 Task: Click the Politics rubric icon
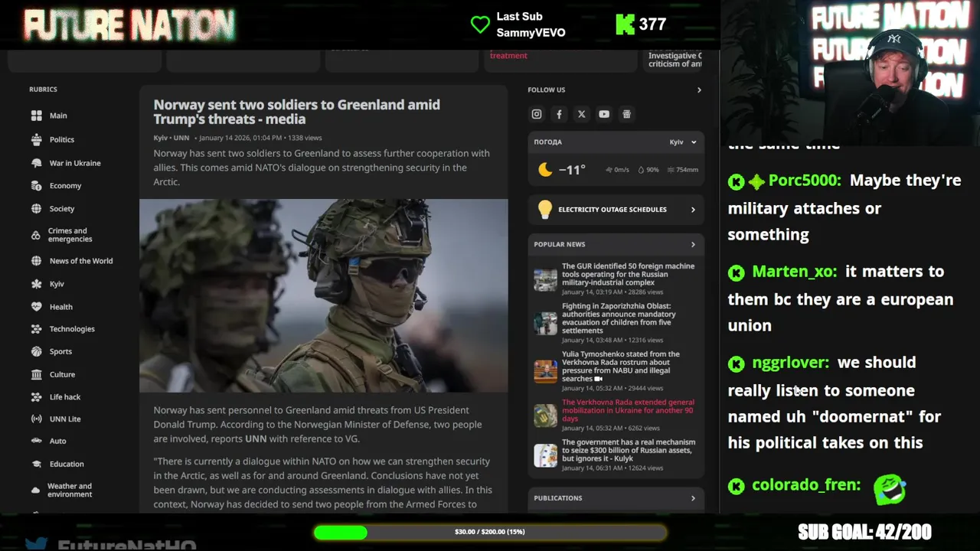click(36, 139)
